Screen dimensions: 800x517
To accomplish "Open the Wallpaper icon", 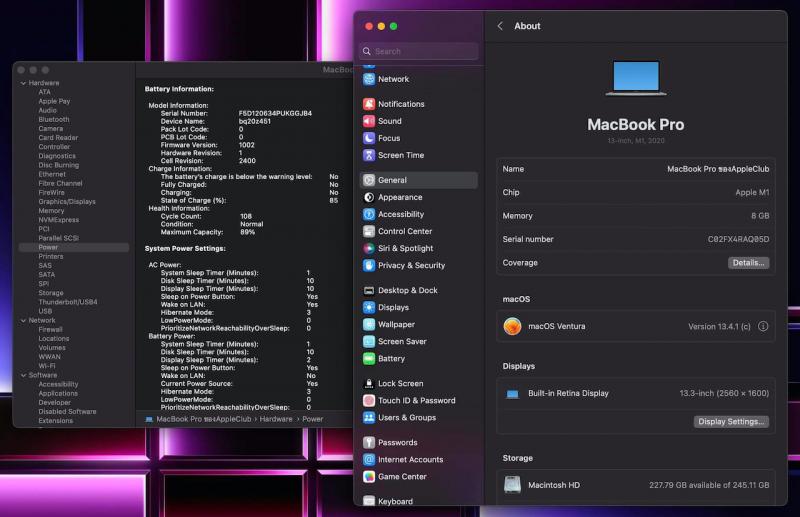I will point(369,325).
